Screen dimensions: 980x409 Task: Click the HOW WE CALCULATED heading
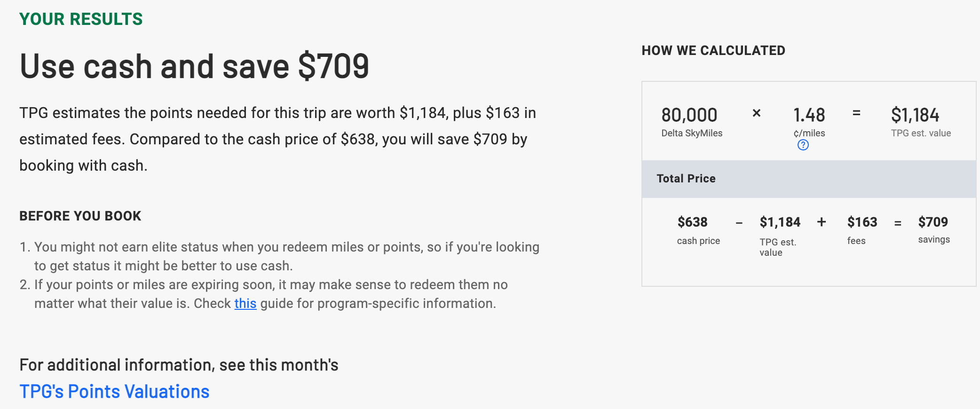(x=713, y=51)
